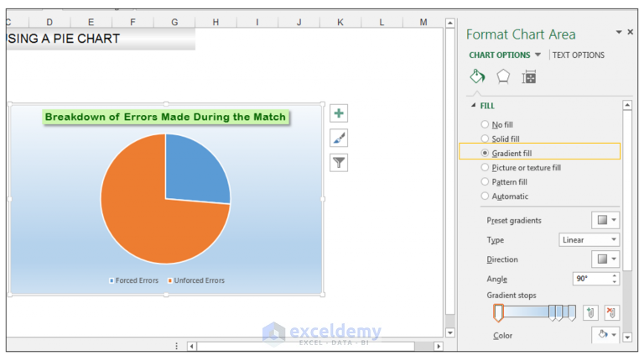Image resolution: width=644 pixels, height=361 pixels.
Task: Select the Fill & Line paint bucket icon
Action: click(x=477, y=76)
